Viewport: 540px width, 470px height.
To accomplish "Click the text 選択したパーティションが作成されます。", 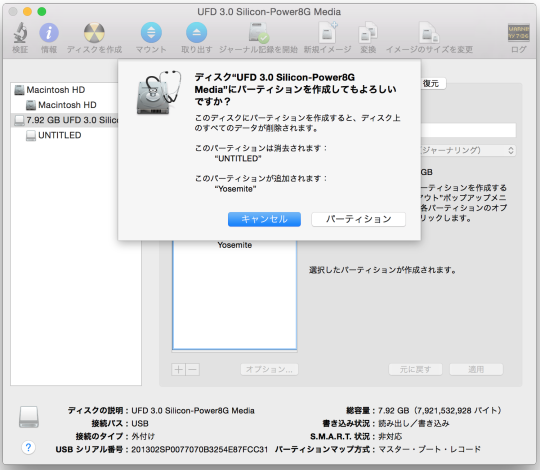I will tap(383, 270).
